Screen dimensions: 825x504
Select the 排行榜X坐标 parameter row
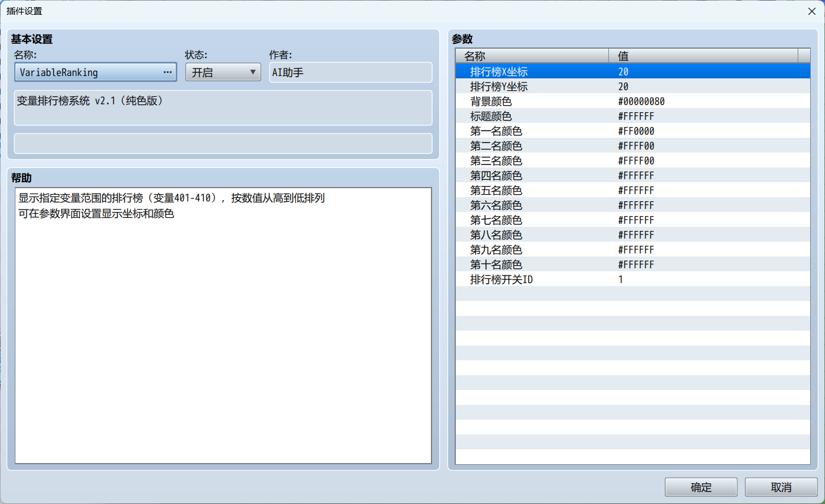633,71
